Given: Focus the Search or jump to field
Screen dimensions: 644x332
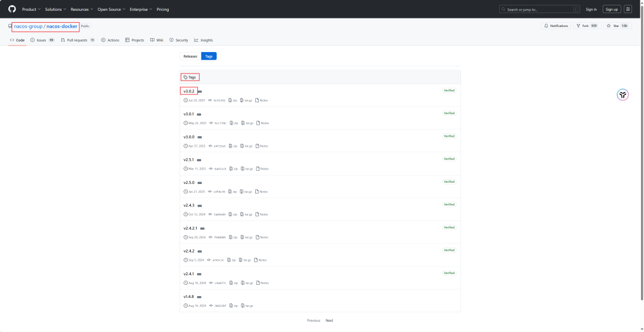Looking at the screenshot, I should coord(539,9).
